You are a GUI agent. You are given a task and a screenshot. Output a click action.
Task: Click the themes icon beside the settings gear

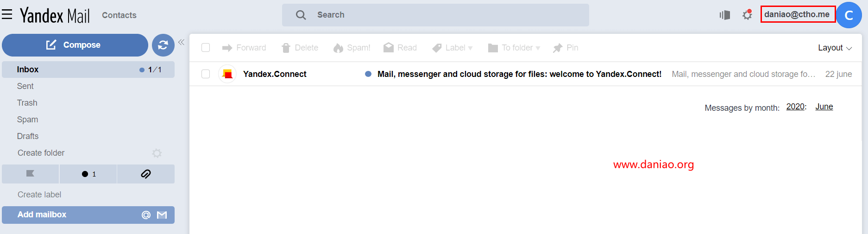tap(725, 15)
